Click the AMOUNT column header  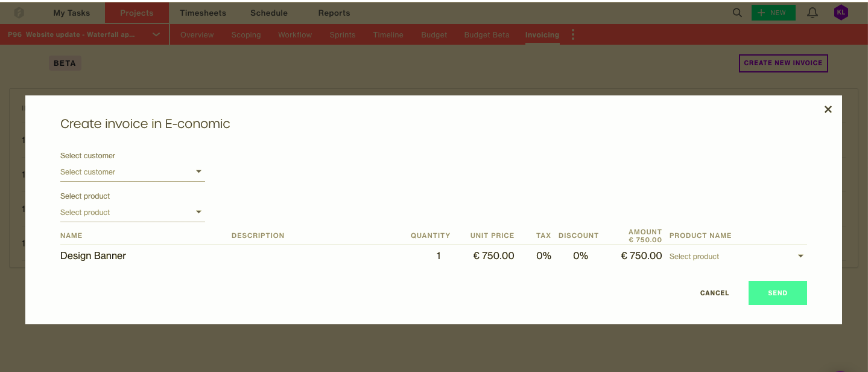click(x=645, y=232)
